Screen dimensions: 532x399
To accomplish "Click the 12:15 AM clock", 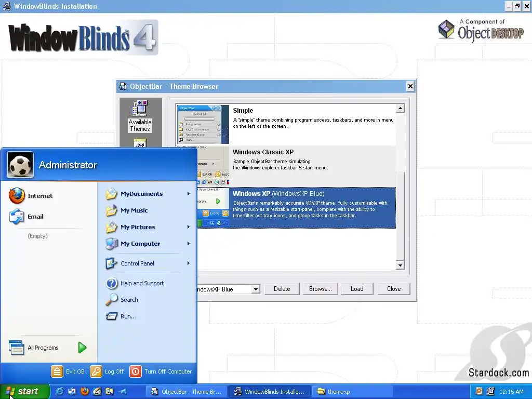I will (512, 392).
